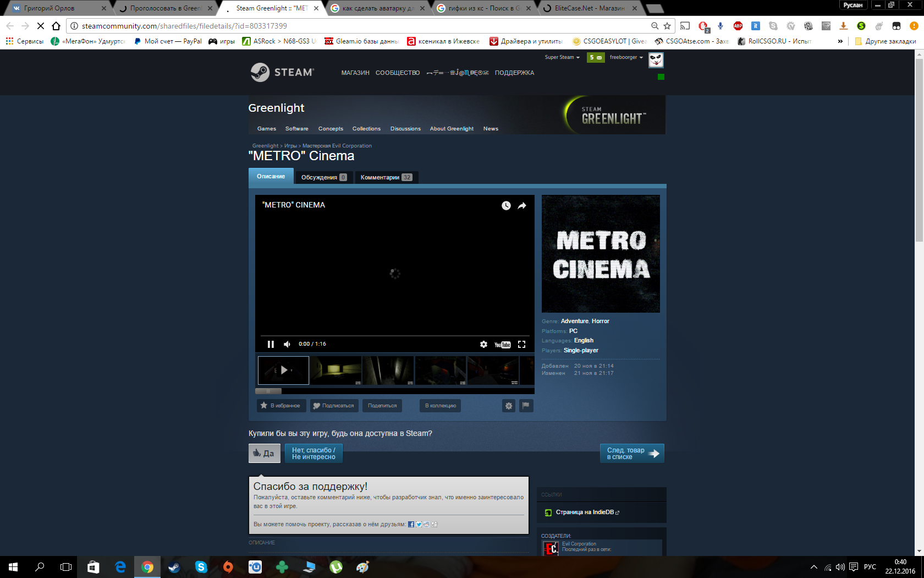Open Greenlight Discussions menu item
The image size is (924, 578).
(x=405, y=129)
